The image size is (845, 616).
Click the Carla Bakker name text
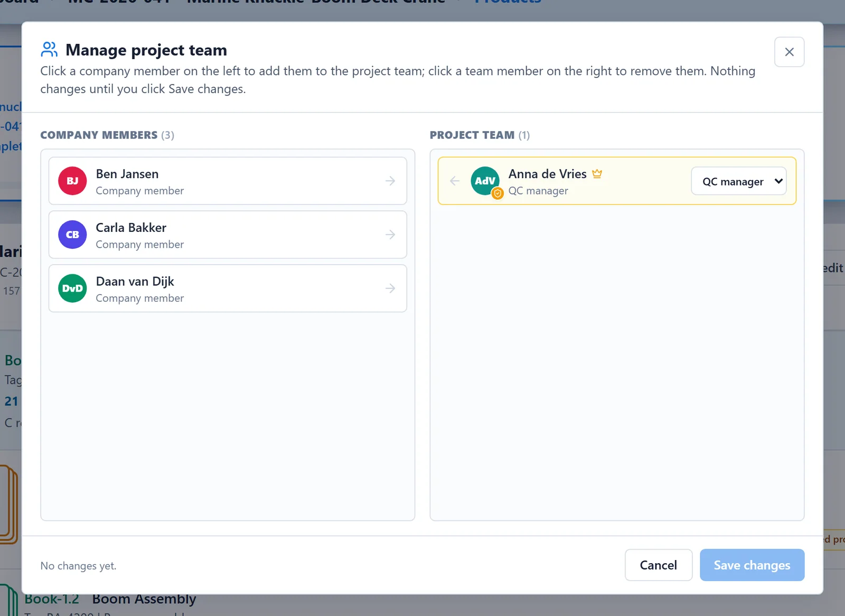(x=131, y=228)
